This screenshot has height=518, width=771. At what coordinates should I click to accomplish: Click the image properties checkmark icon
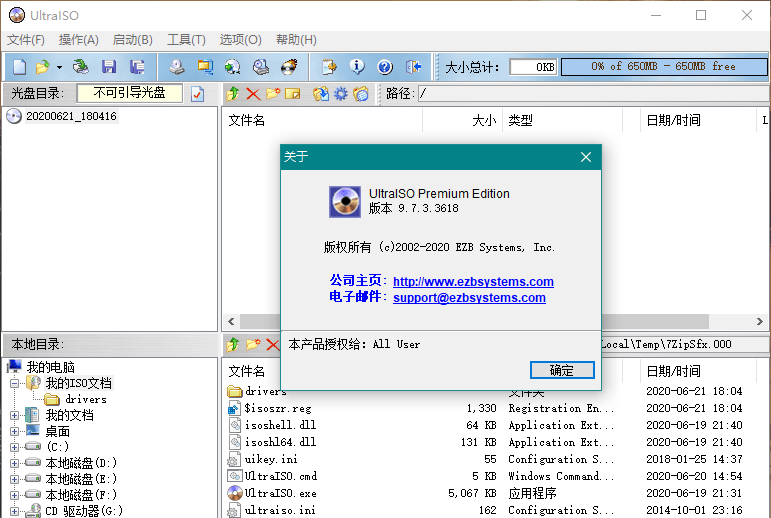[x=198, y=93]
